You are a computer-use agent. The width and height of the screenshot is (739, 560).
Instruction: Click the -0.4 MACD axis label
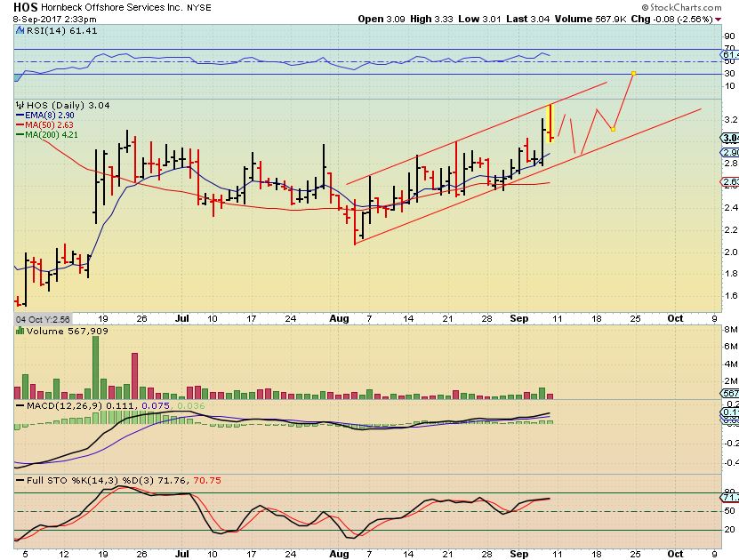tap(732, 462)
